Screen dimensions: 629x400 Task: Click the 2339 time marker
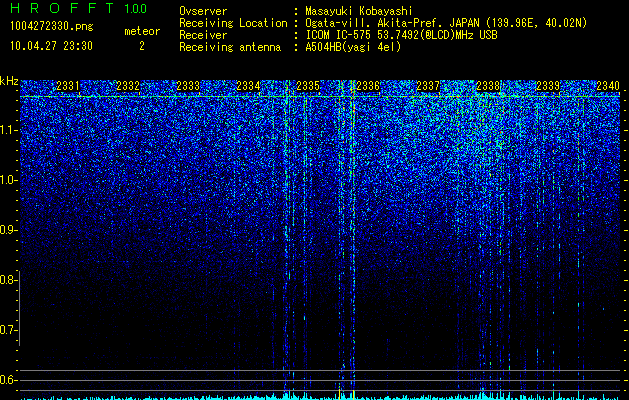coord(548,86)
